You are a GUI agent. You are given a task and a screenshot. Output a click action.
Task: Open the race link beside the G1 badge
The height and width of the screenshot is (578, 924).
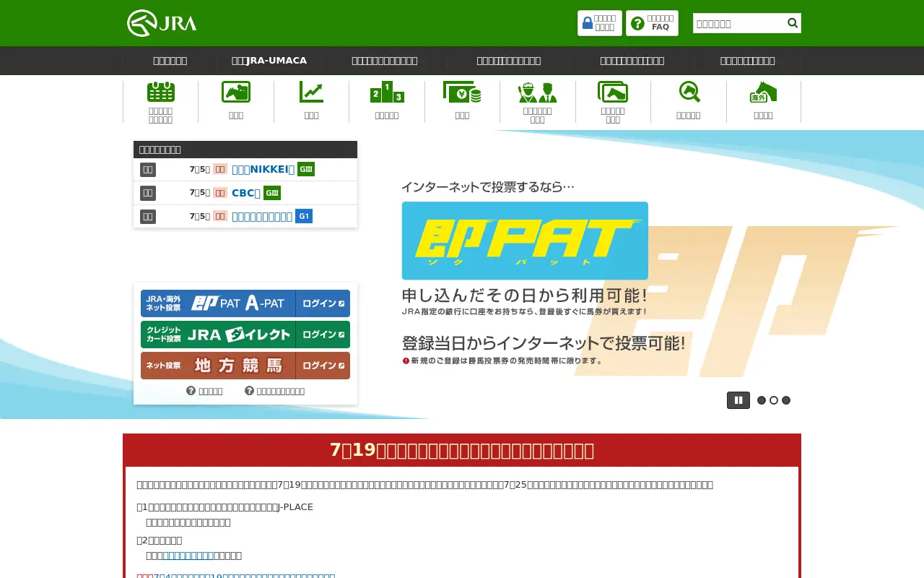262,216
